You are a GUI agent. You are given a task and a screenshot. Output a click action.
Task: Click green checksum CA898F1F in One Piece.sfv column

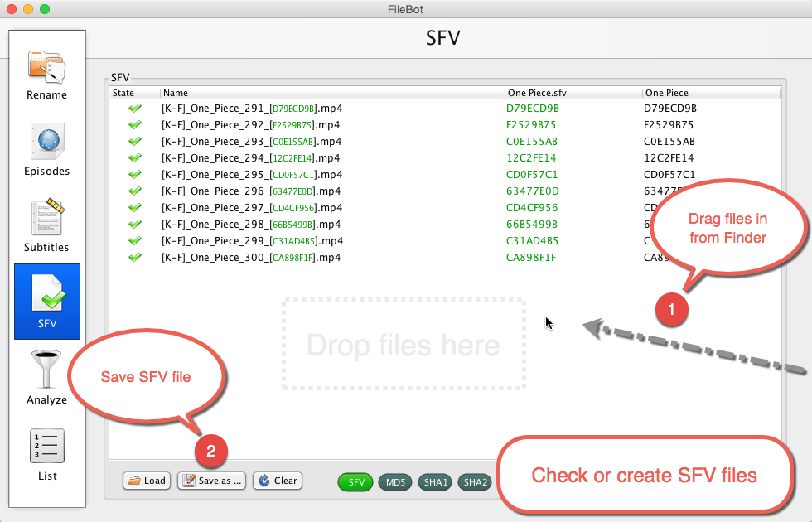(531, 258)
